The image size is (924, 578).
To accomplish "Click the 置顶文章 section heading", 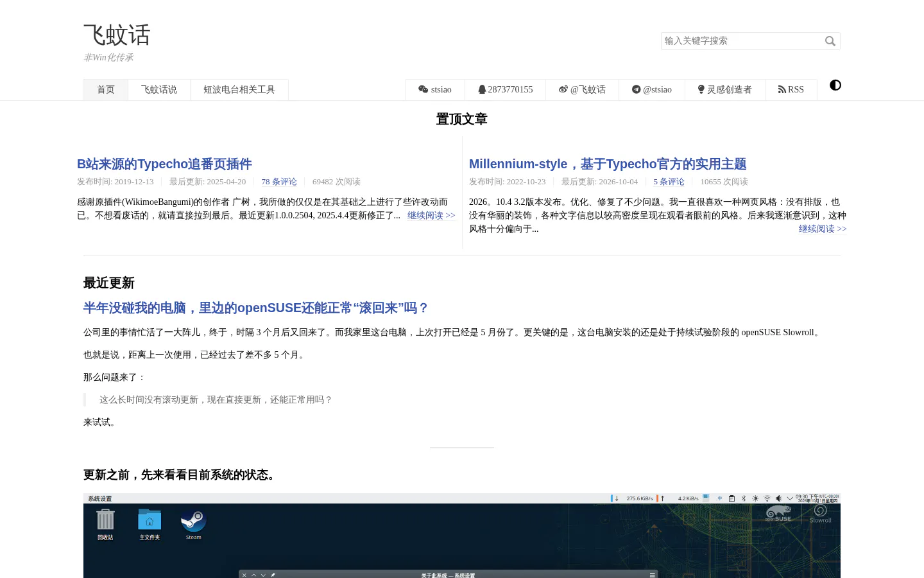I will [x=462, y=119].
